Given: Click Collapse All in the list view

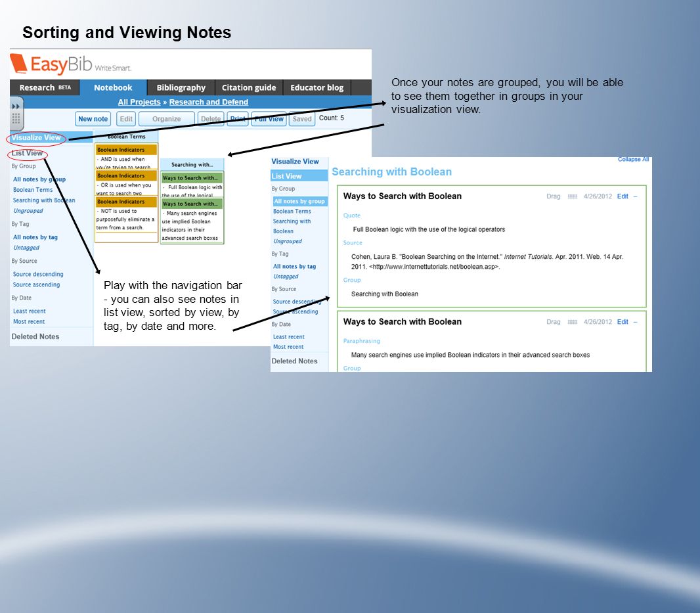Looking at the screenshot, I should tap(634, 160).
